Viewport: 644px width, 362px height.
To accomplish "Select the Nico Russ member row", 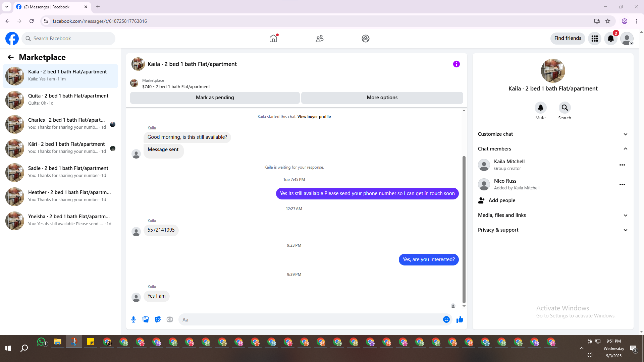I will coord(553,184).
